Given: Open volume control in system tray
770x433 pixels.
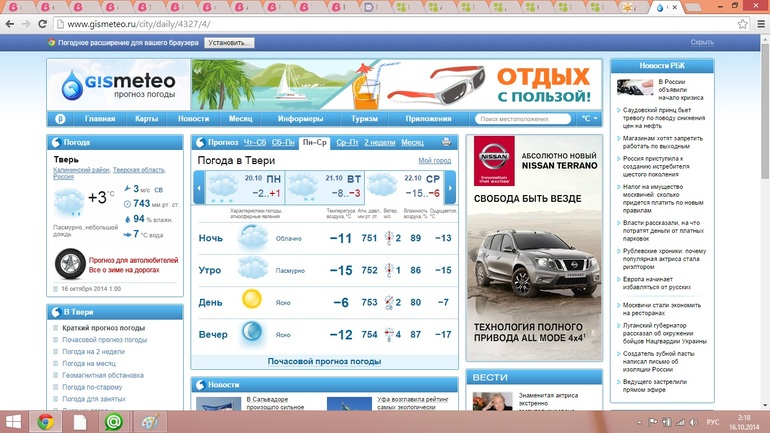Looking at the screenshot, I should coord(693,422).
